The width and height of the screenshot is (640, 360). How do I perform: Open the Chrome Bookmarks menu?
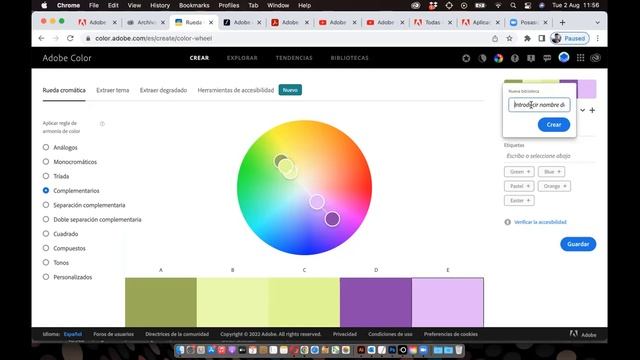194,6
